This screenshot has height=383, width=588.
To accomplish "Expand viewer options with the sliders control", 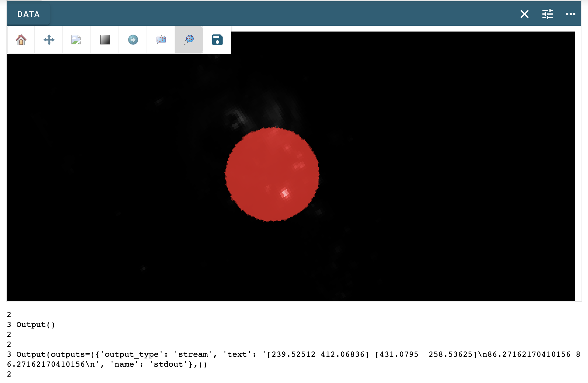I will pyautogui.click(x=547, y=14).
